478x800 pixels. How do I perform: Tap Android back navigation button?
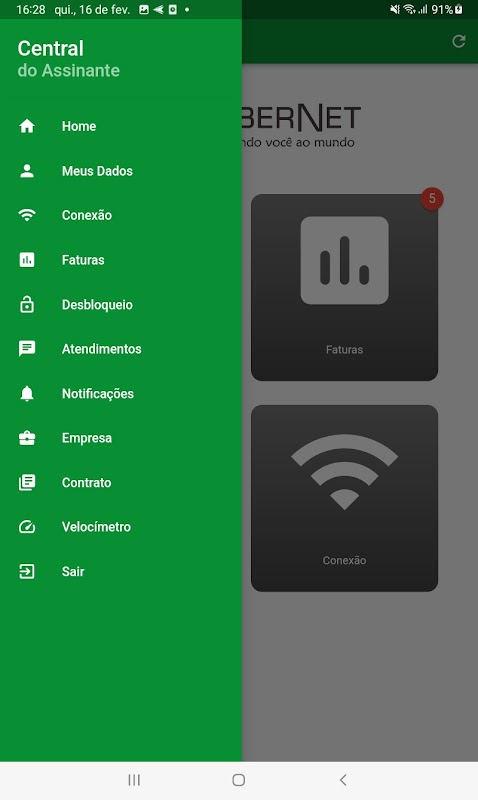click(x=343, y=780)
